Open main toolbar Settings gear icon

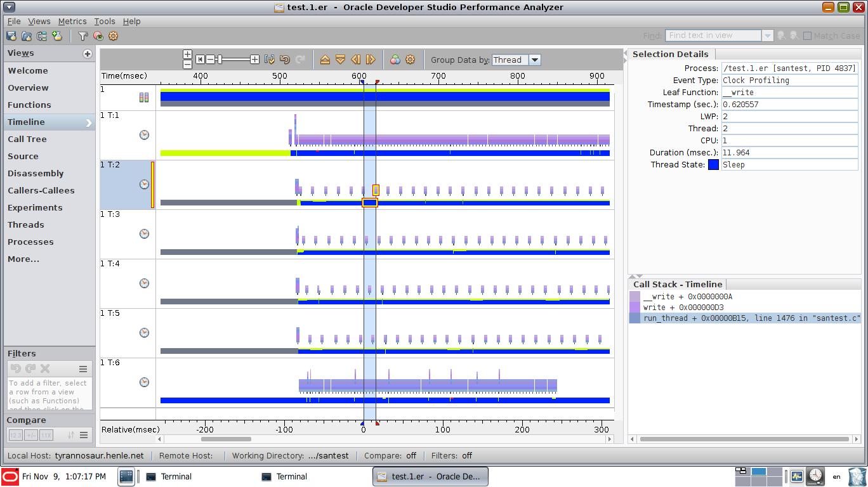pos(114,36)
